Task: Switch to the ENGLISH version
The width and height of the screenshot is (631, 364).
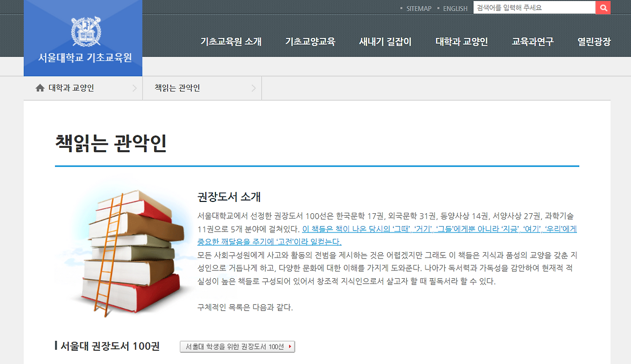Action: click(x=455, y=8)
